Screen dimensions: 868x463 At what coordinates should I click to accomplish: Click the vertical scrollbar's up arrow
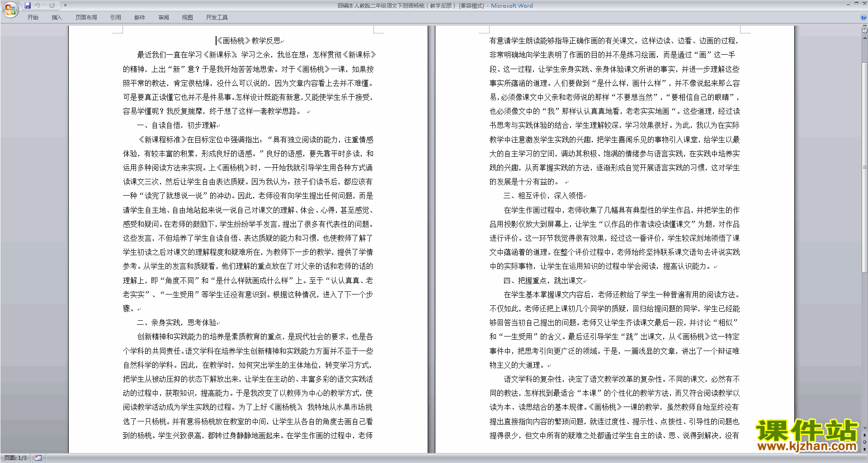coord(864,37)
